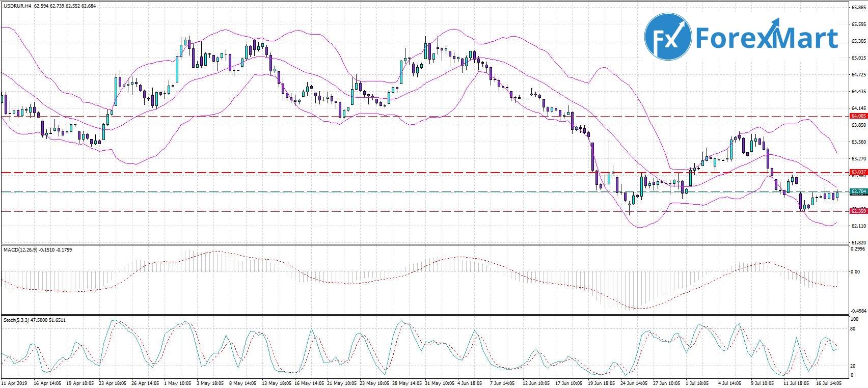Click the 7 Jun 14:05 time label
The width and height of the screenshot is (868, 388).
(503, 382)
